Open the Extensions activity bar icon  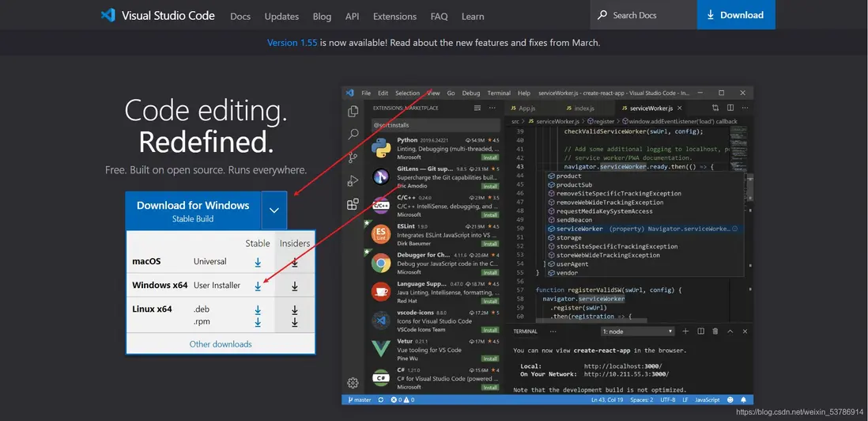[x=353, y=204]
